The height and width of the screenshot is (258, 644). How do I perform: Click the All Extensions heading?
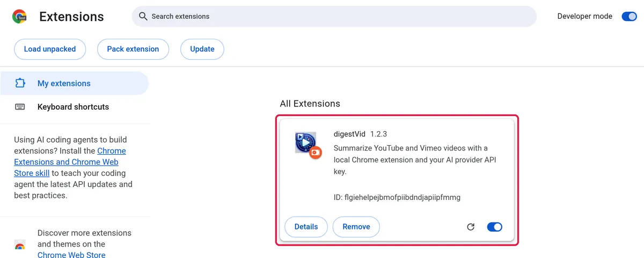(310, 104)
